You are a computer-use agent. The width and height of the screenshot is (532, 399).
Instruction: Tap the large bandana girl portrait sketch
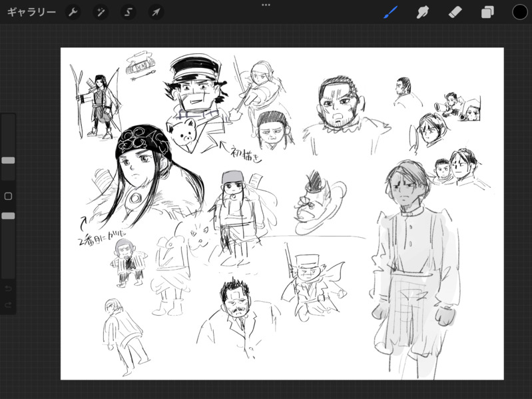[146, 177]
